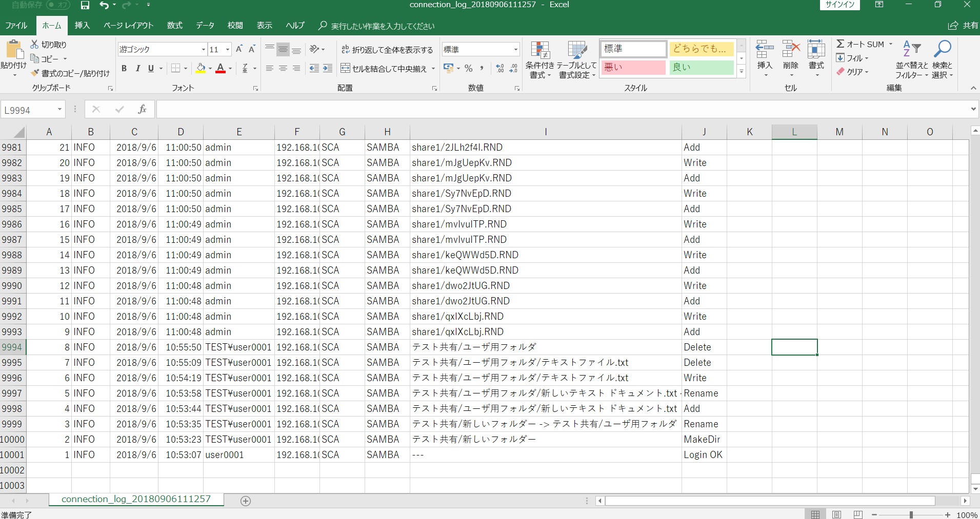
Task: Click the Insert Function fx icon
Action: (142, 109)
